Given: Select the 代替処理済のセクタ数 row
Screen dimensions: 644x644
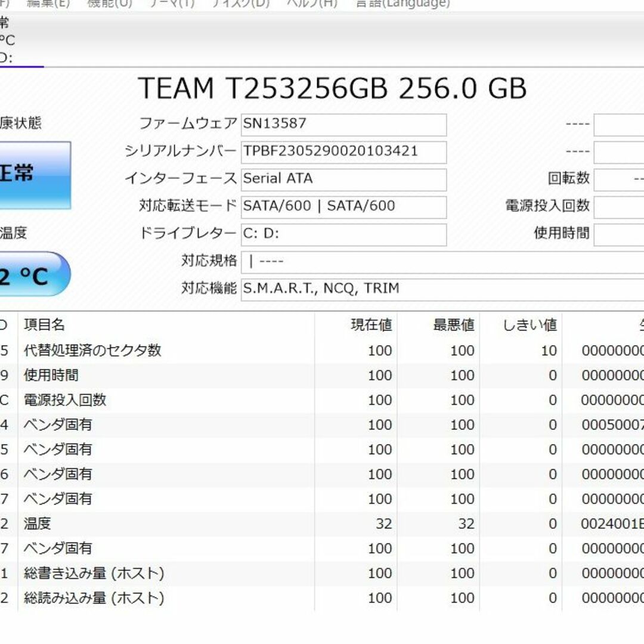Looking at the screenshot, I should pyautogui.click(x=322, y=351).
